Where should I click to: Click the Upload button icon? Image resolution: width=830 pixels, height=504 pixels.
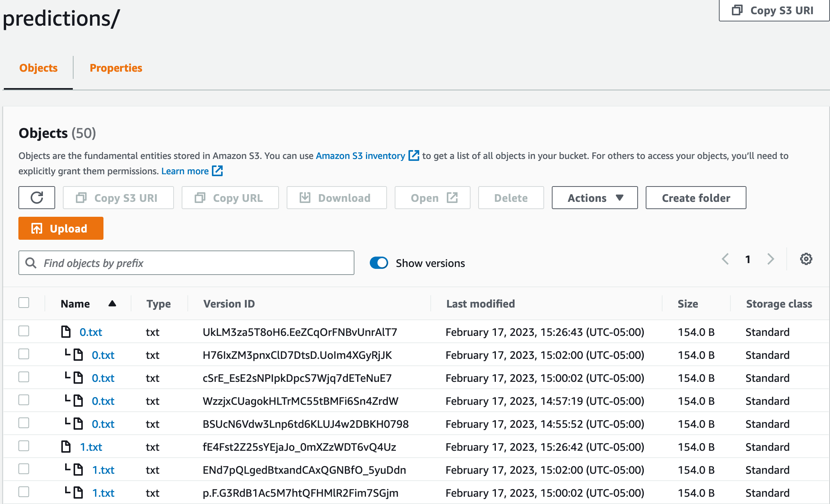pos(37,229)
